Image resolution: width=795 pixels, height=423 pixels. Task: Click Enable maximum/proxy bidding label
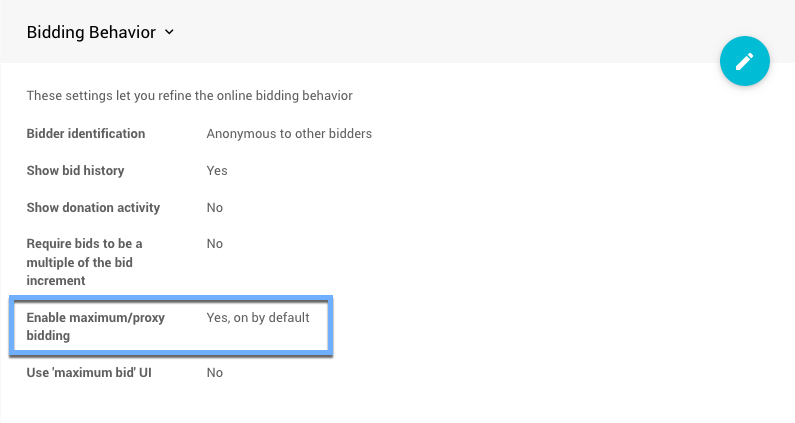click(x=95, y=326)
